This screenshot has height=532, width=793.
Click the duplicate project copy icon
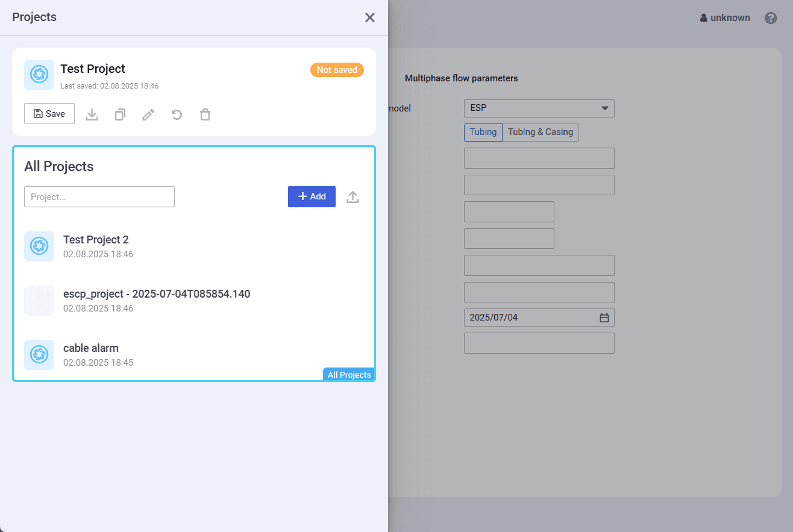(120, 114)
